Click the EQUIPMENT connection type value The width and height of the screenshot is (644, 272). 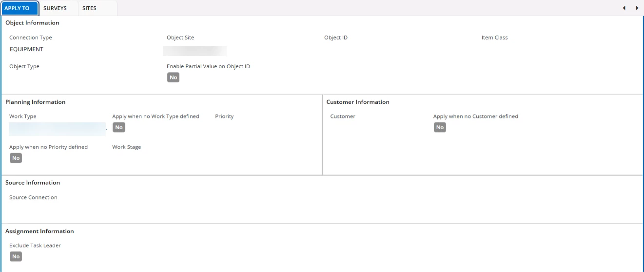[26, 49]
